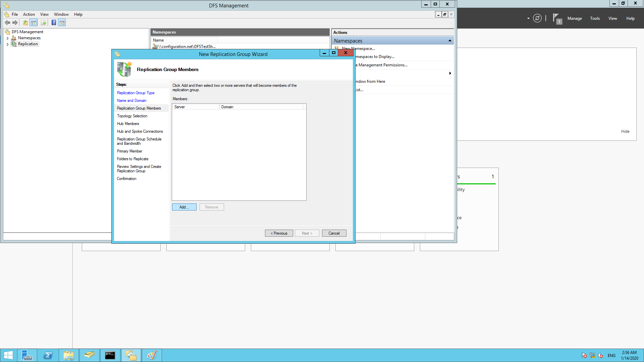This screenshot has height=362, width=644.
Task: Click the Add button to add members
Action: point(184,207)
